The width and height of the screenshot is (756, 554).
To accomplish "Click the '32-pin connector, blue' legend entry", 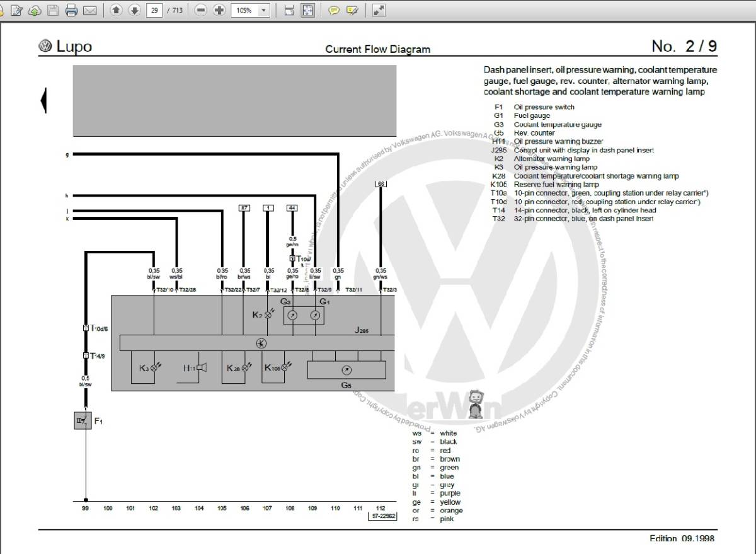I will [x=583, y=219].
